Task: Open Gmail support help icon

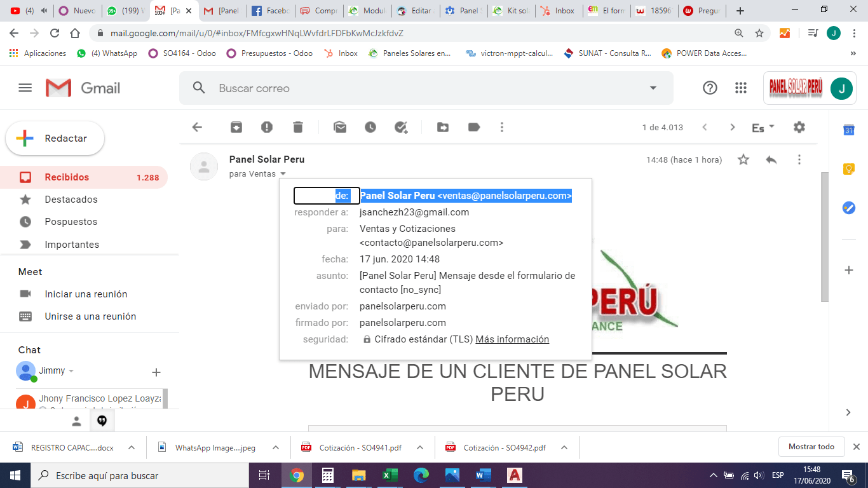Action: click(x=710, y=88)
